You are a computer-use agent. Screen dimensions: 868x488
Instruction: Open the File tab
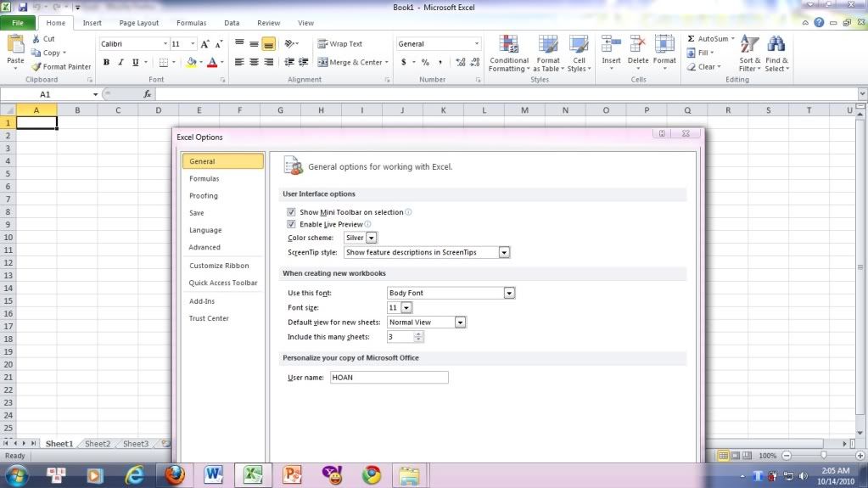tap(18, 23)
